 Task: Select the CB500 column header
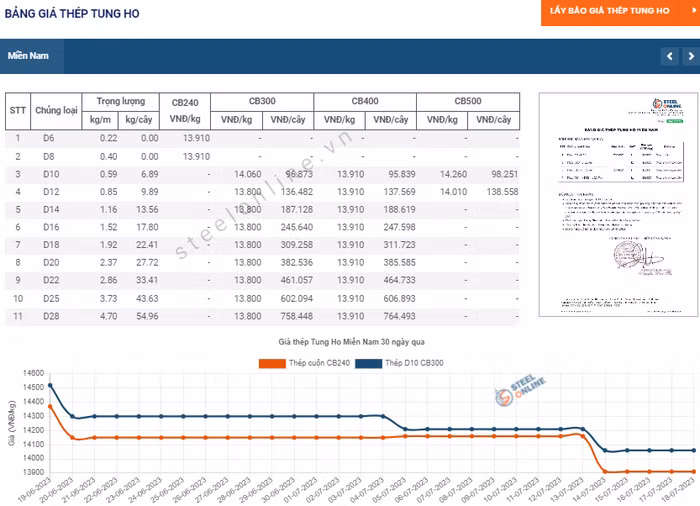[x=468, y=101]
